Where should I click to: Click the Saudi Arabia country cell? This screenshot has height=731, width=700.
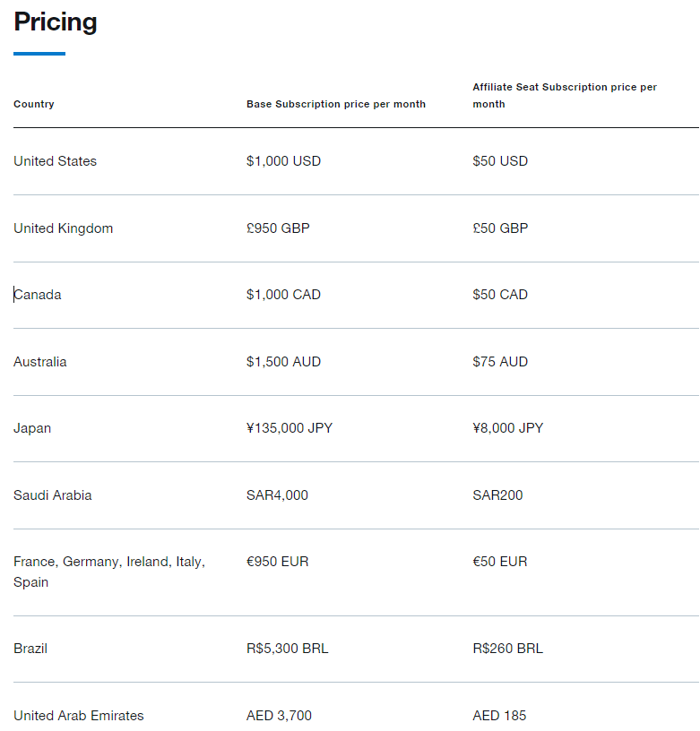click(x=53, y=495)
